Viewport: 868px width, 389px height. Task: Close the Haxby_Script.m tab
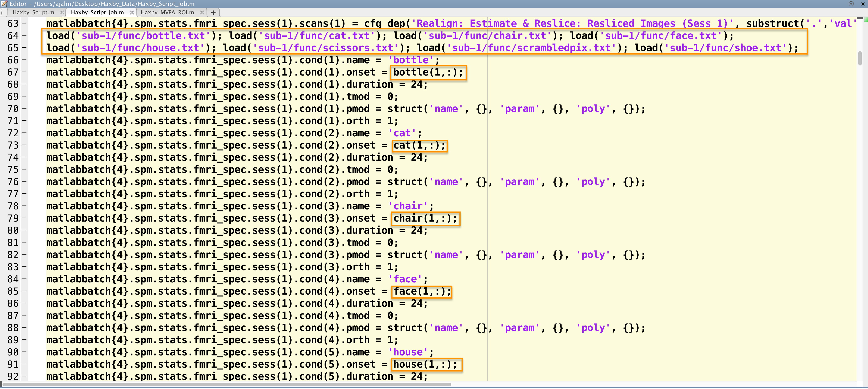(62, 12)
